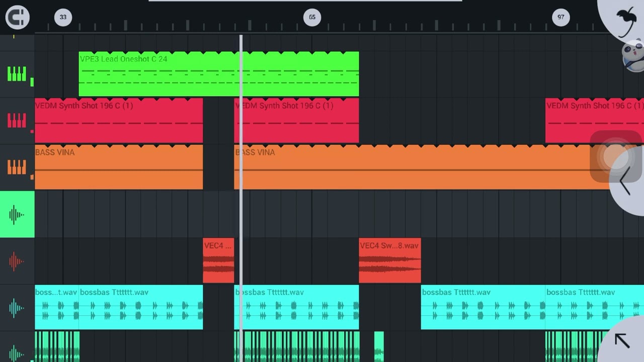Jump to bar 33 on the timeline ruler
644x362 pixels.
[63, 17]
